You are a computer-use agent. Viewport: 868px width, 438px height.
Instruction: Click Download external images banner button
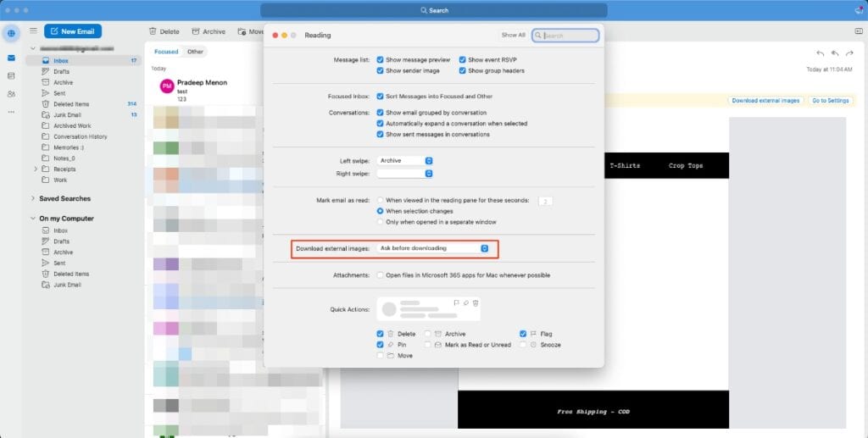(x=765, y=101)
